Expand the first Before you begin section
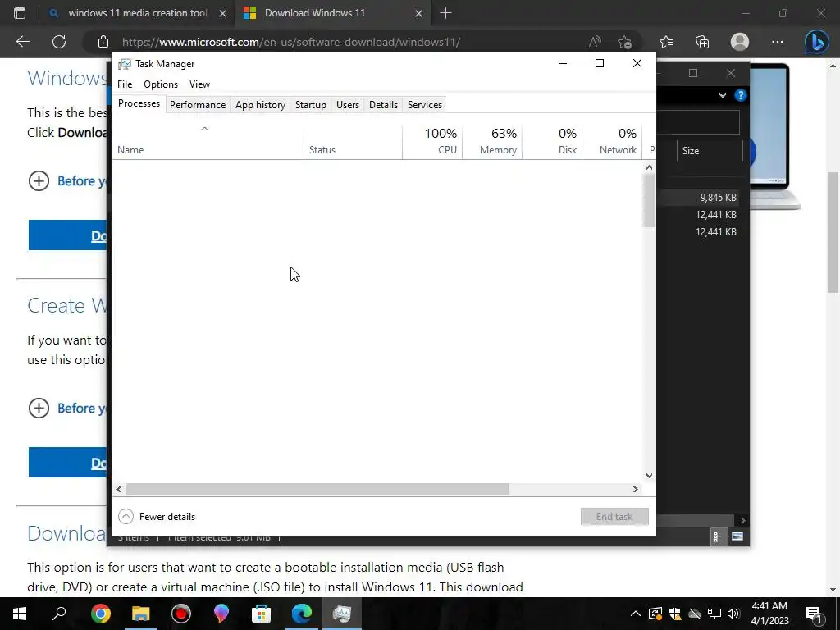 (39, 181)
